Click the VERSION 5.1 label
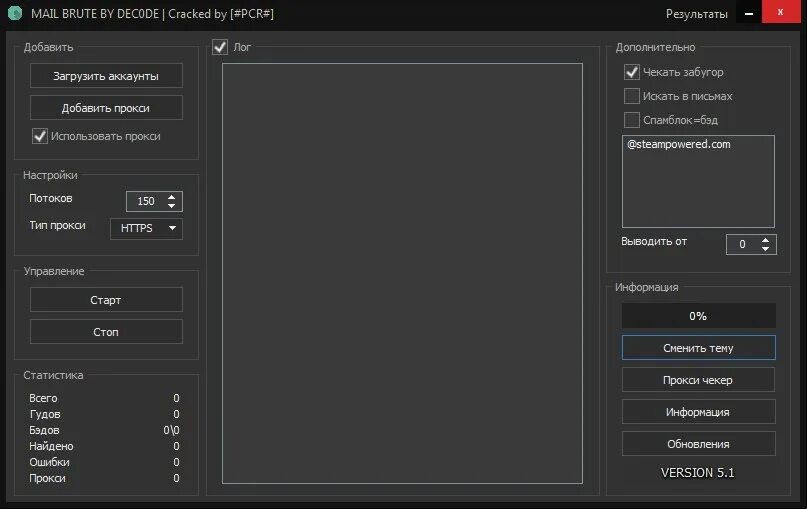Viewport: 807px width, 509px height. [x=697, y=472]
